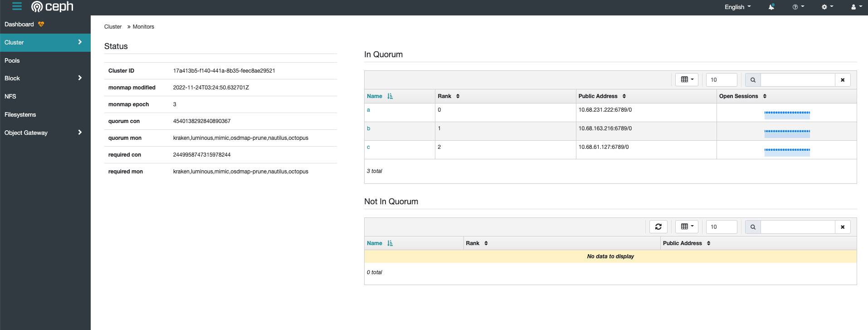The height and width of the screenshot is (330, 868).
Task: Open the help question-mark menu
Action: pyautogui.click(x=798, y=7)
